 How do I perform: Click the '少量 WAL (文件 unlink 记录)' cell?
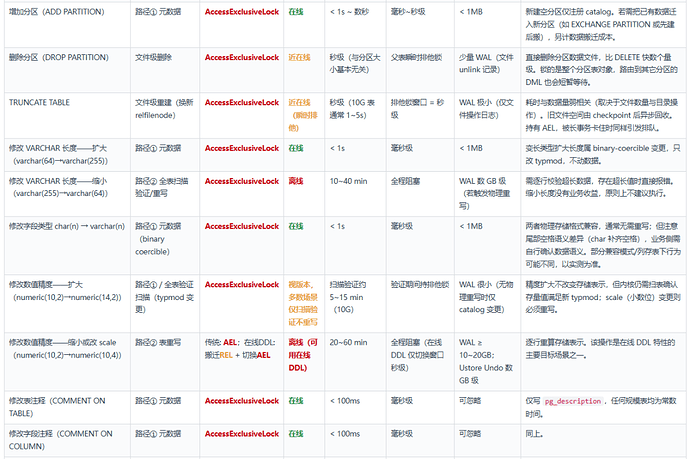point(488,70)
